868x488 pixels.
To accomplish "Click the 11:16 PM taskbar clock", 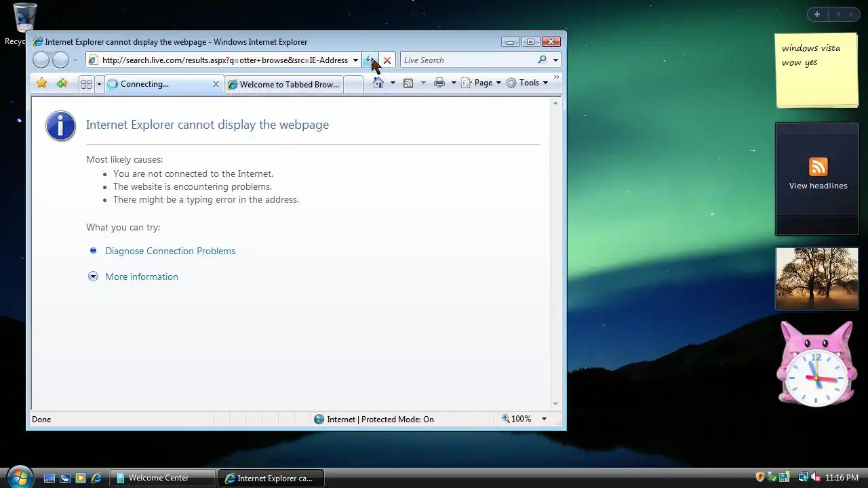I will pyautogui.click(x=842, y=478).
